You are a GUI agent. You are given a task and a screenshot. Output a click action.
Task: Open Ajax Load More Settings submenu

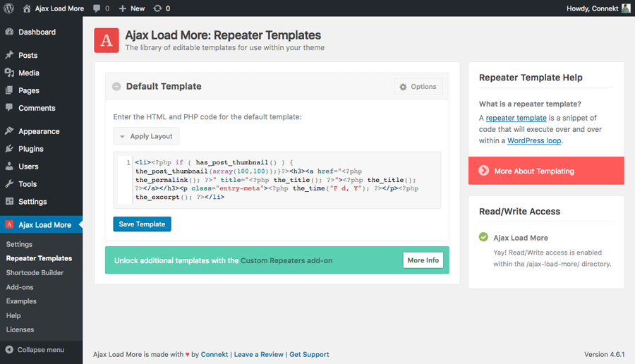pos(19,244)
